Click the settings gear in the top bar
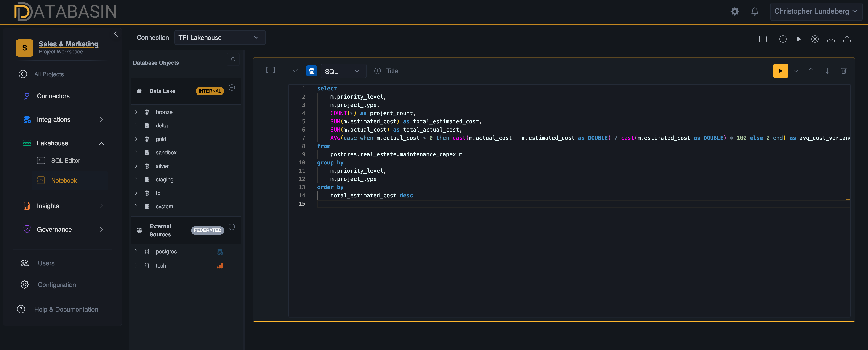Viewport: 868px width, 350px height. point(735,11)
